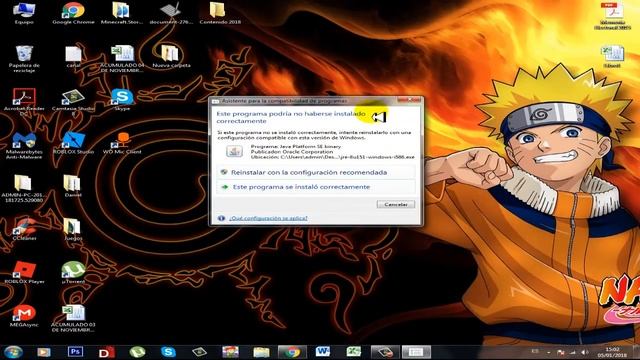Image resolution: width=640 pixels, height=360 pixels.
Task: Open Microsoft Excel from taskbar
Action: pos(353,352)
